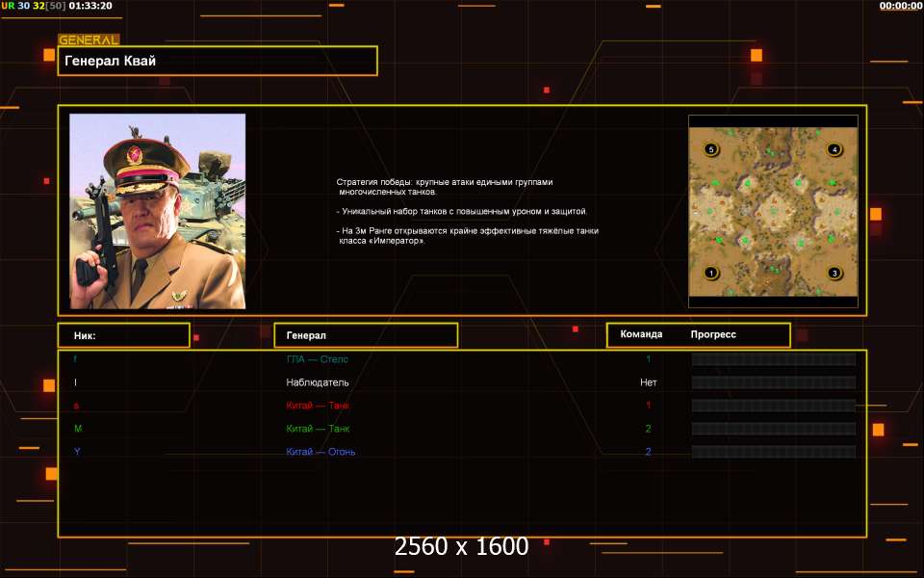Select the 'Наблюдатель' observer entry
Viewport: 924px width, 578px height.
tap(318, 382)
